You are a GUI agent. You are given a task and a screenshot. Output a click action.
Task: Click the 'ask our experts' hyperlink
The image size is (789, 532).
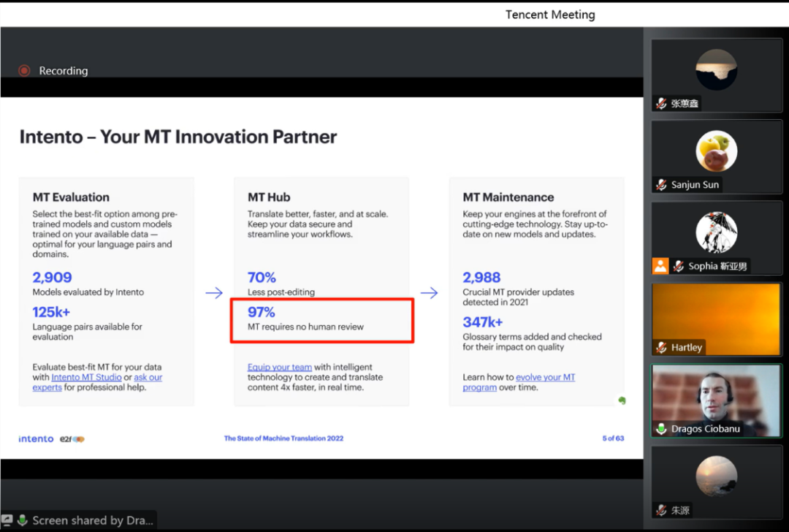(148, 378)
